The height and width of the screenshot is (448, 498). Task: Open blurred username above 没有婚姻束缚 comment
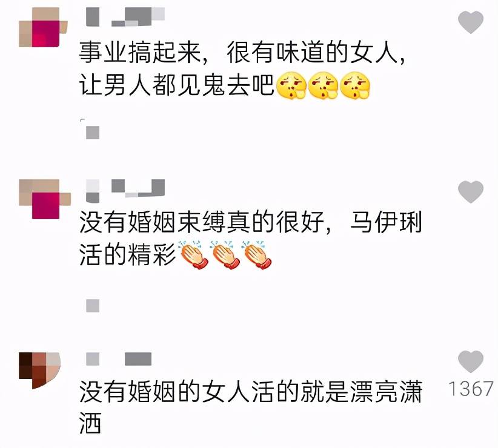[125, 191]
